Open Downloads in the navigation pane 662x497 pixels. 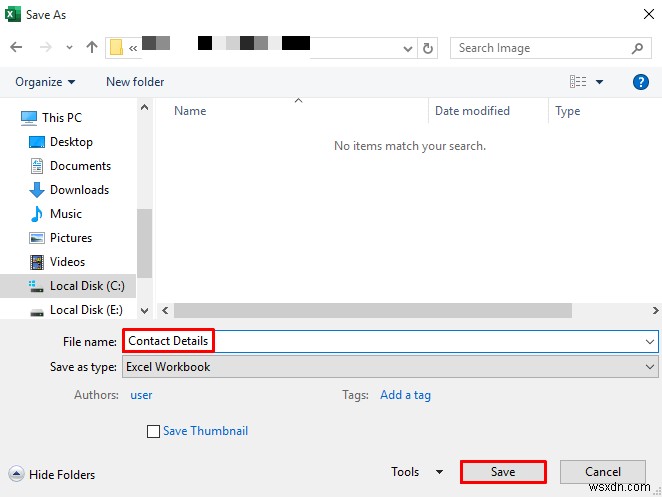coord(79,190)
